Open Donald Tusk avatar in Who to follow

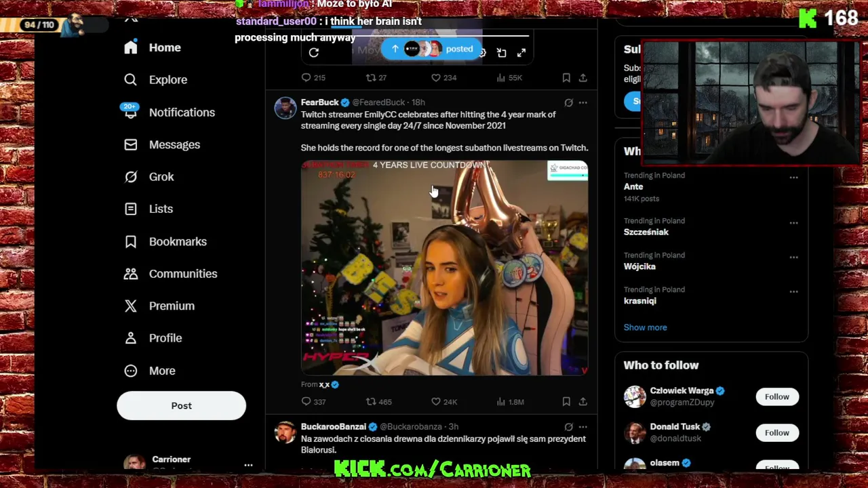click(635, 432)
